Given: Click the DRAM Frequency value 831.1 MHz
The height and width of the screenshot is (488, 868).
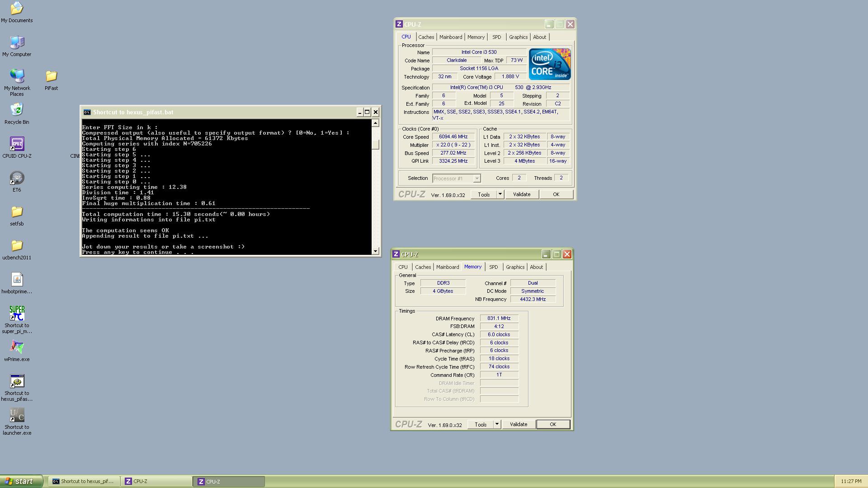Looking at the screenshot, I should [499, 319].
